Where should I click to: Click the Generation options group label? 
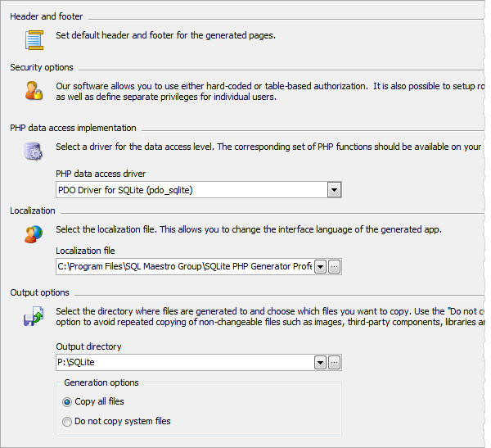click(101, 382)
